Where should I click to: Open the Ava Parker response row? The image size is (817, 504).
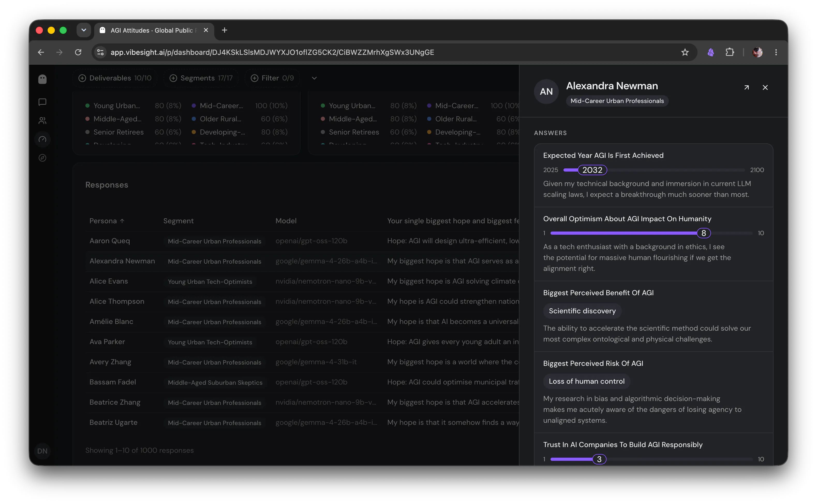pyautogui.click(x=302, y=342)
